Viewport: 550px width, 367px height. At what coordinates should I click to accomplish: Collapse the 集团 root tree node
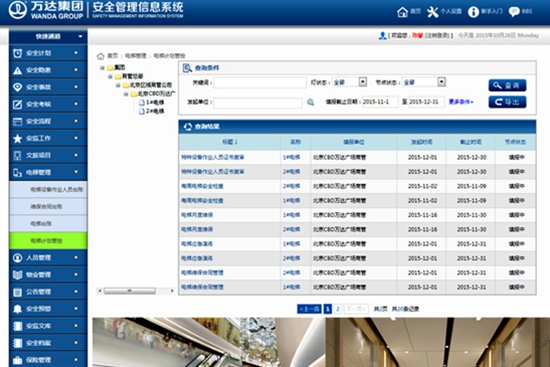(x=102, y=68)
